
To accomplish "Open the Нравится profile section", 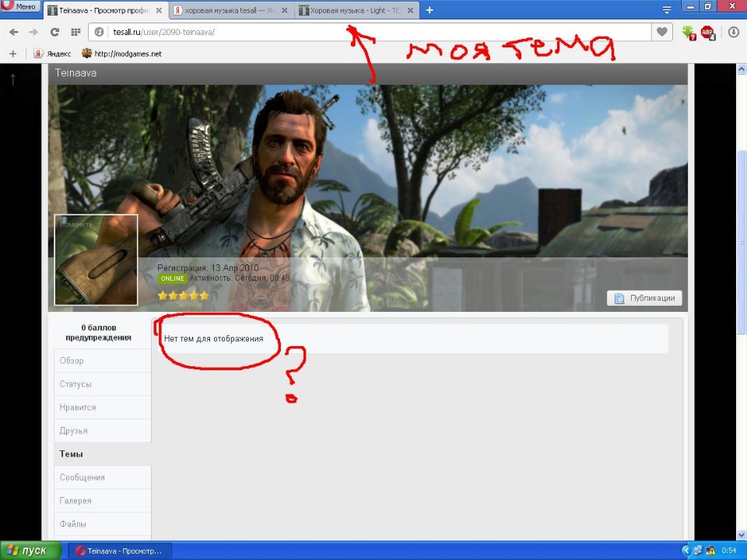I will (103, 407).
